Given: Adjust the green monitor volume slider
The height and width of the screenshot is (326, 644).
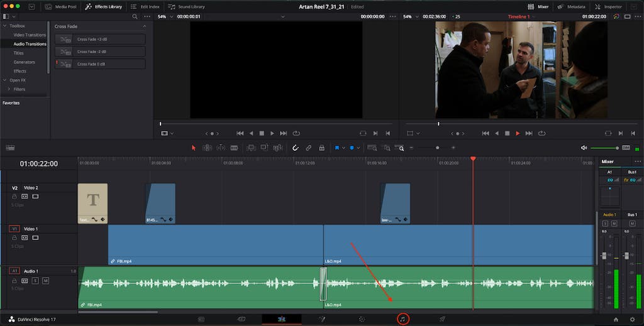Looking at the screenshot, I should [x=604, y=148].
